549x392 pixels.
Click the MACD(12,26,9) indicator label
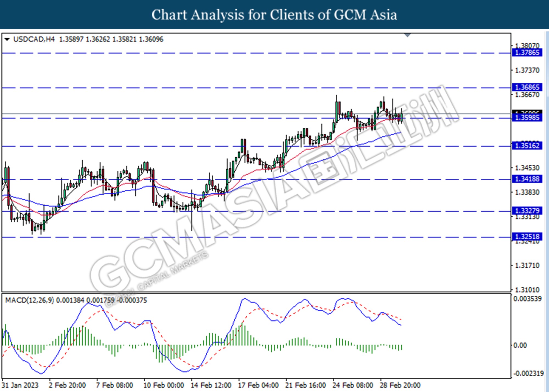coord(29,300)
